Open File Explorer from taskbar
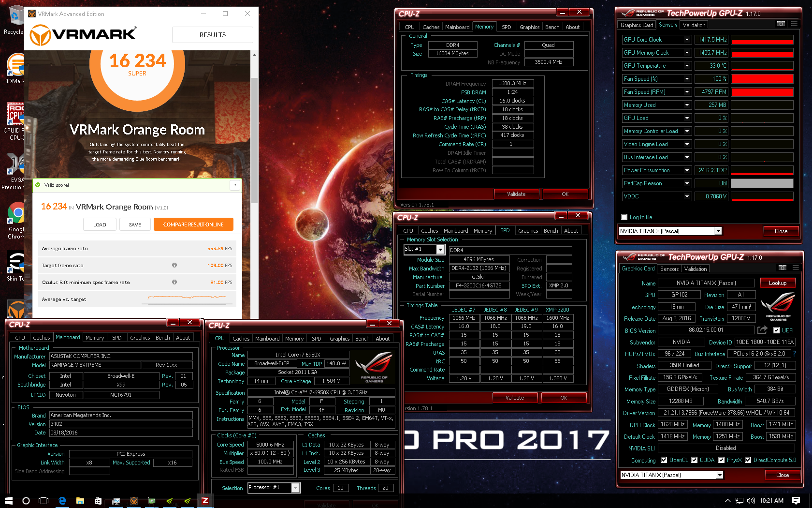Viewport: 812px width, 508px height. pos(80,501)
